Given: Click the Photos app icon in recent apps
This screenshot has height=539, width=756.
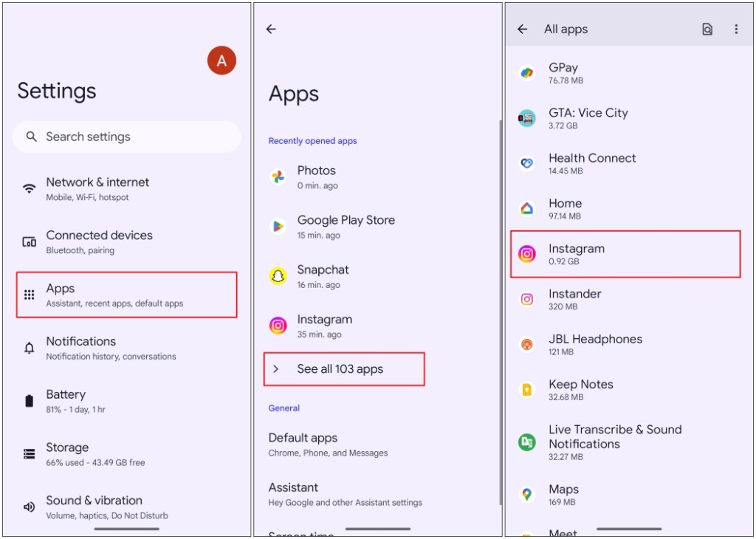Looking at the screenshot, I should [278, 177].
